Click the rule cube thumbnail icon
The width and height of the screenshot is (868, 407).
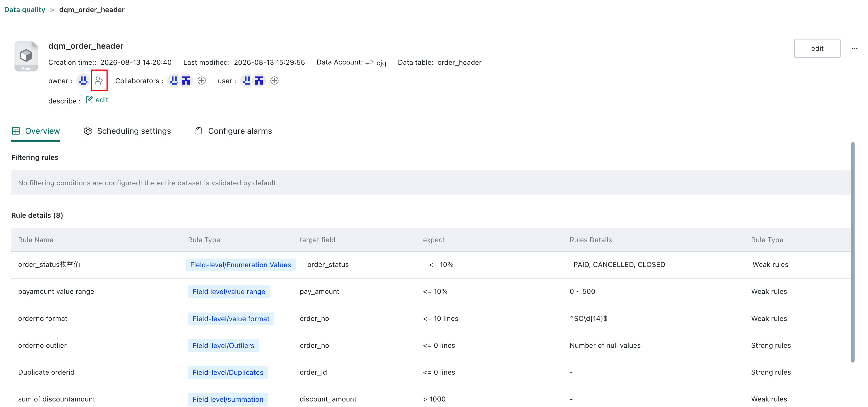(26, 56)
